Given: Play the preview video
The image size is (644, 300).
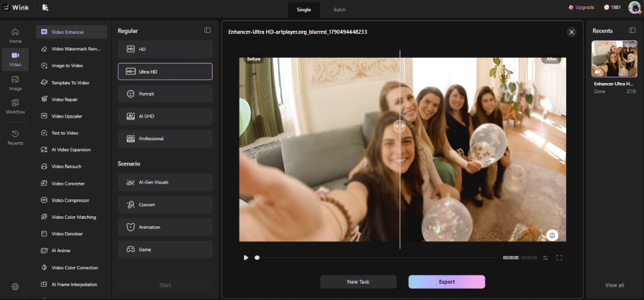Looking at the screenshot, I should pos(246,258).
